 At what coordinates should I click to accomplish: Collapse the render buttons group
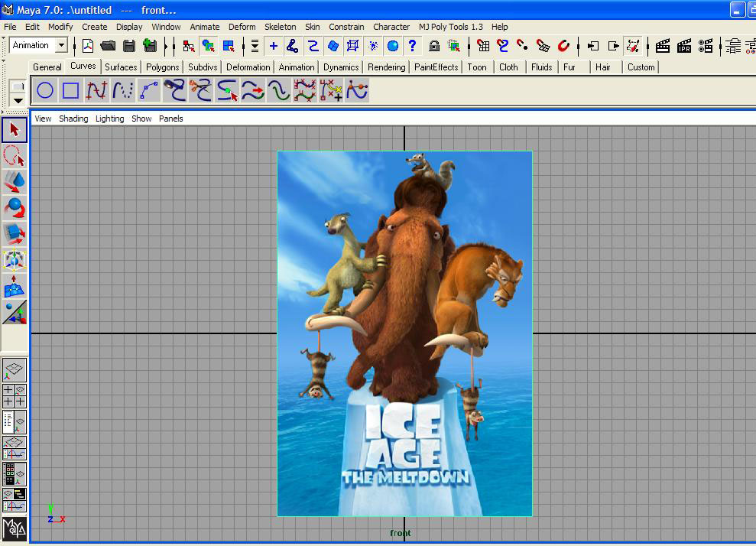point(647,47)
